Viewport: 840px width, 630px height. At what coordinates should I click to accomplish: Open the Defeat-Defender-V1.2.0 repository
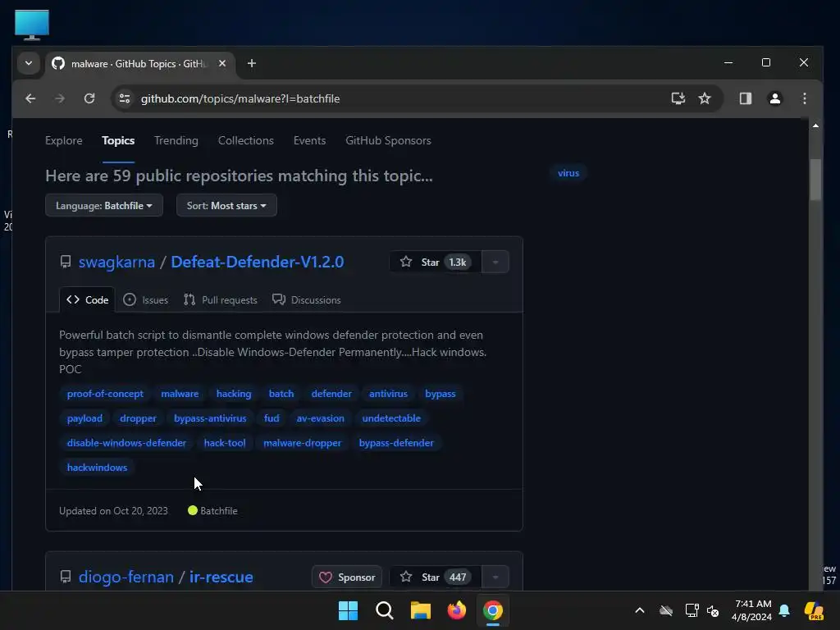pyautogui.click(x=257, y=262)
